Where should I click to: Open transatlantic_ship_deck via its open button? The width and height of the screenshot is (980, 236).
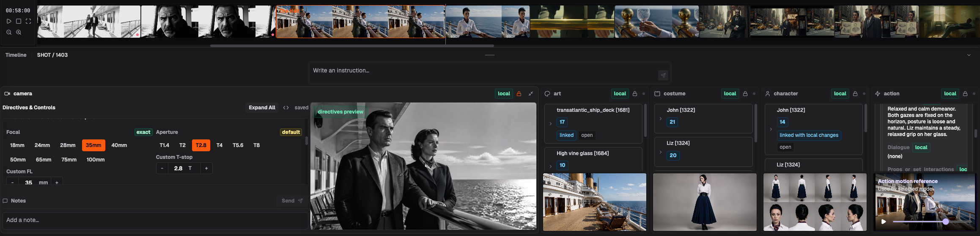(587, 135)
